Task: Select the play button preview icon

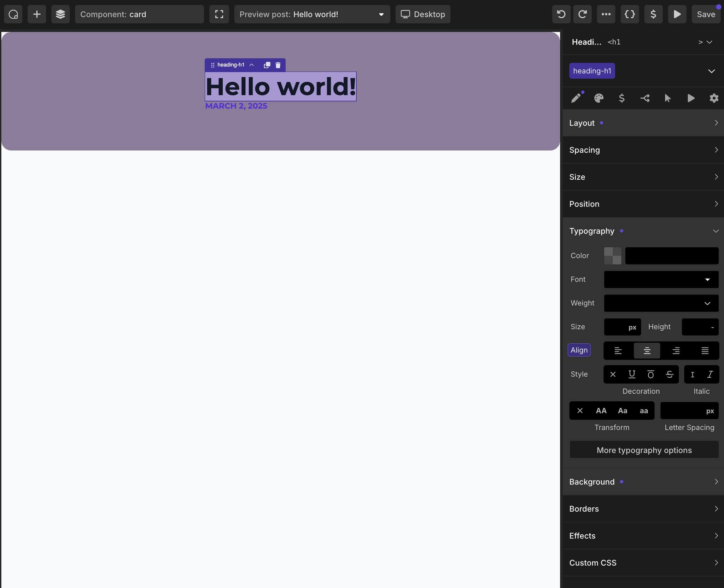Action: pyautogui.click(x=677, y=14)
